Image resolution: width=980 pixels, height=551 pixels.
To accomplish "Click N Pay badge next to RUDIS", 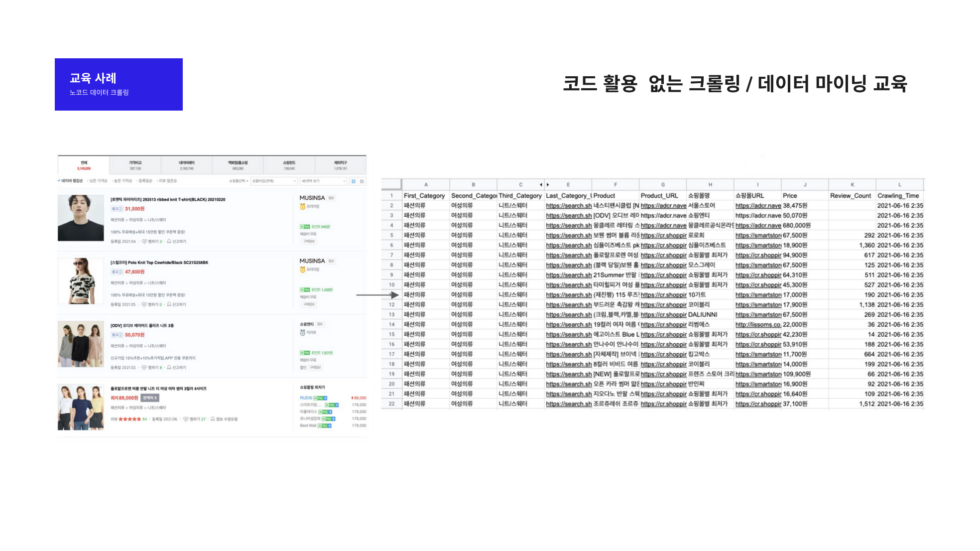I will pyautogui.click(x=321, y=398).
